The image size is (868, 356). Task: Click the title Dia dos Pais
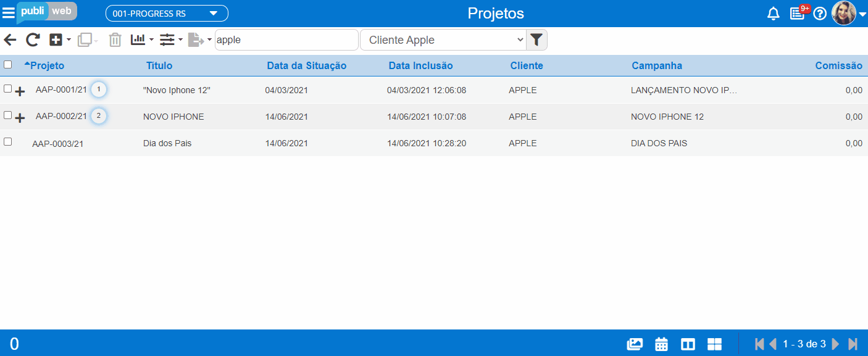click(x=167, y=143)
